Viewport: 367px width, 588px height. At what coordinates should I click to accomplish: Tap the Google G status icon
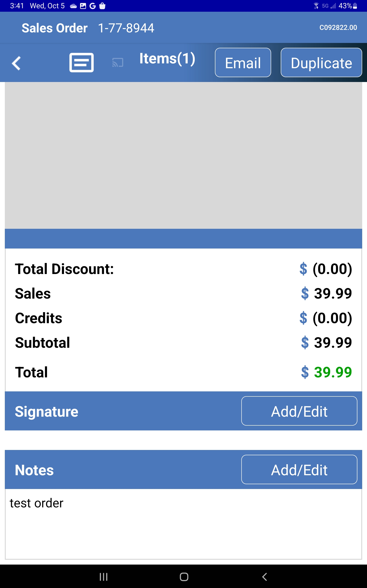[92, 6]
